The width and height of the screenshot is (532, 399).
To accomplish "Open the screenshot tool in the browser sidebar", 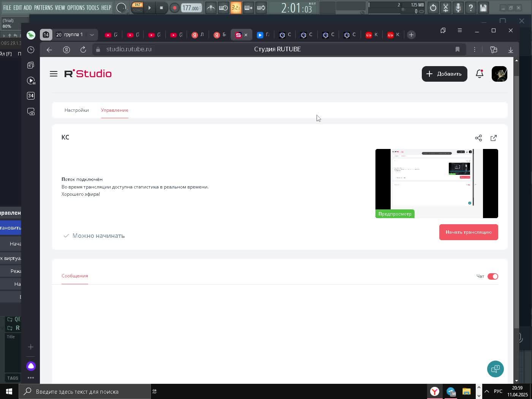I will (31, 111).
